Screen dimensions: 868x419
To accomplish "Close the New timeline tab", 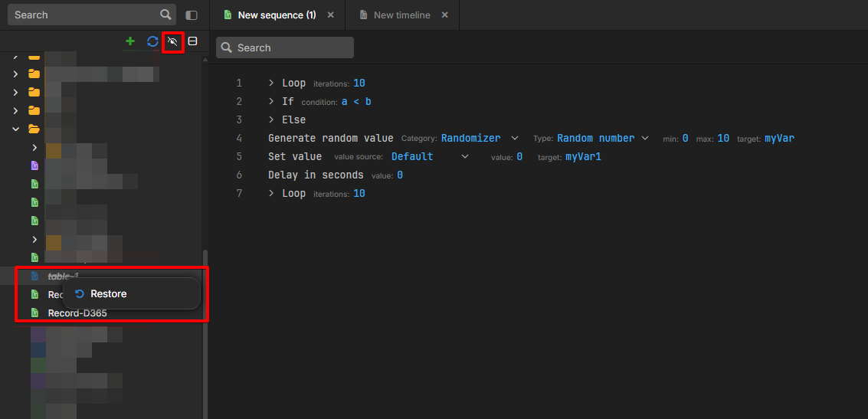I will (444, 15).
